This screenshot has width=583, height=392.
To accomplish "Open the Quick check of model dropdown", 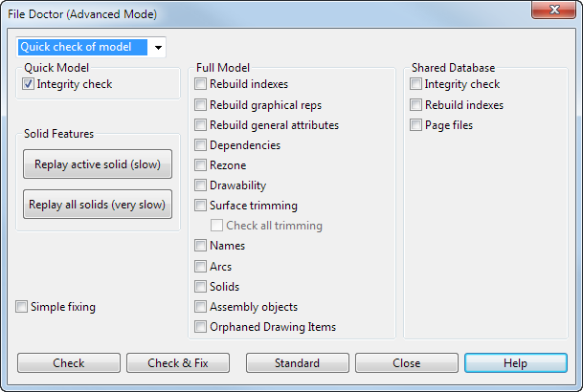I will [158, 47].
